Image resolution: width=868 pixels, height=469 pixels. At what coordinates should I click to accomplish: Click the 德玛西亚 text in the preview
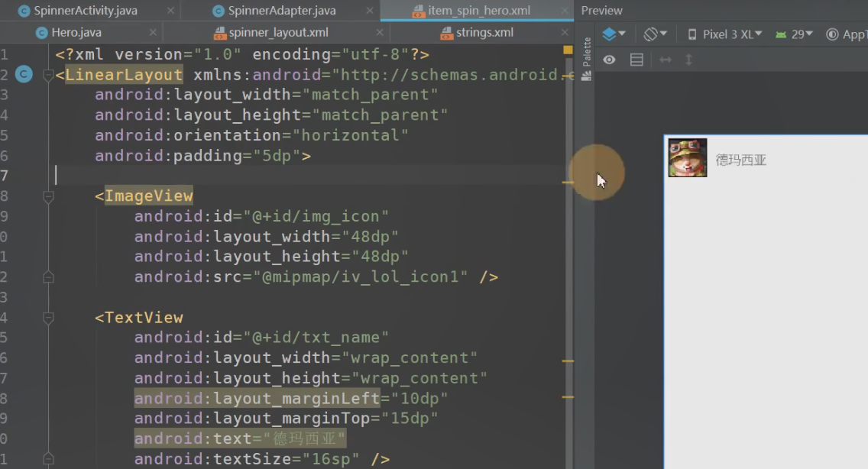[x=740, y=160]
